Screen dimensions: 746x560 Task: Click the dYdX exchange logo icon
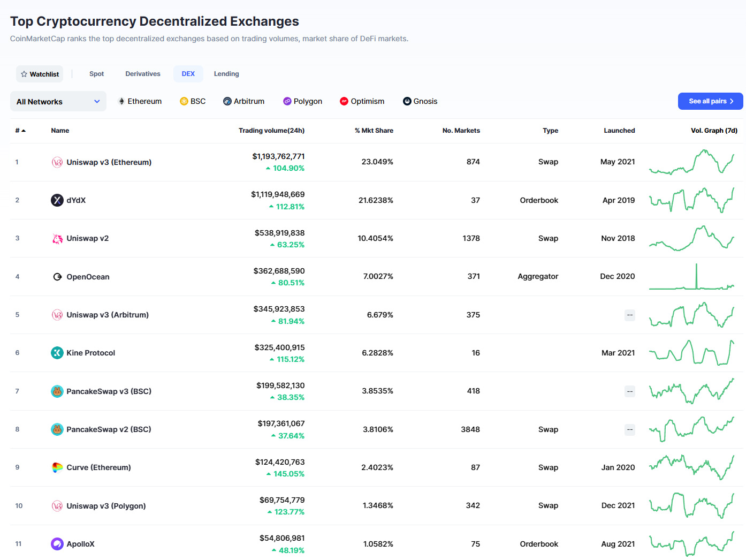(x=57, y=200)
